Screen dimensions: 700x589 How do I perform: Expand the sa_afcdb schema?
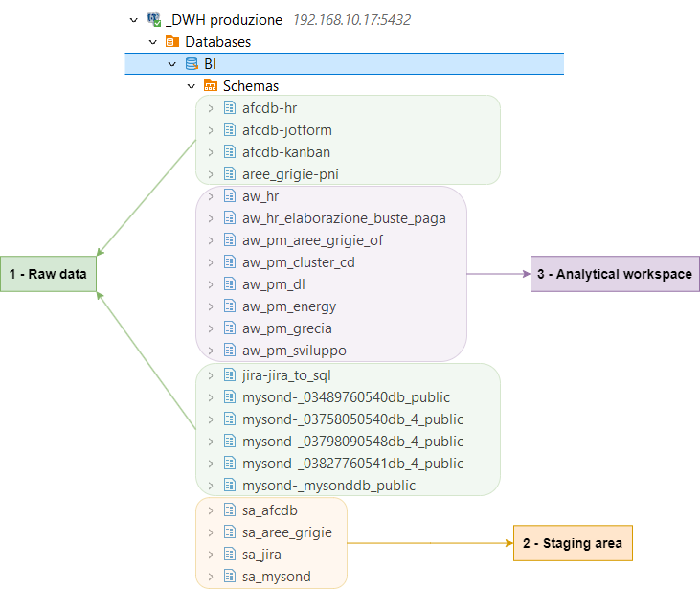(210, 510)
